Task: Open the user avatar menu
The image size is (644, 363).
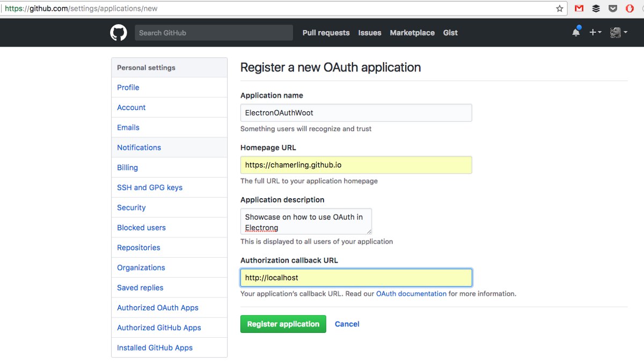Action: coord(618,33)
